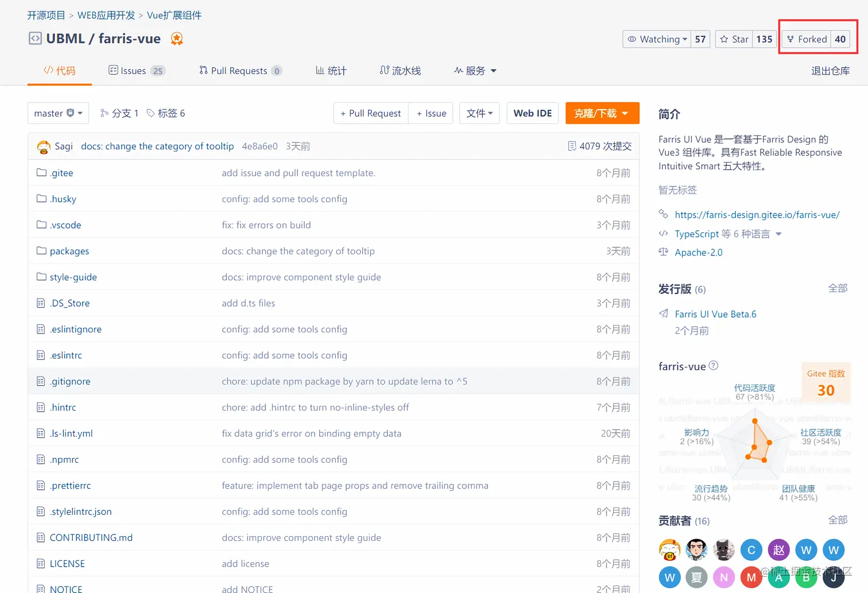Expand the 克隆/下载 clone dropdown
Viewport: 868px width, 593px height.
[x=602, y=113]
